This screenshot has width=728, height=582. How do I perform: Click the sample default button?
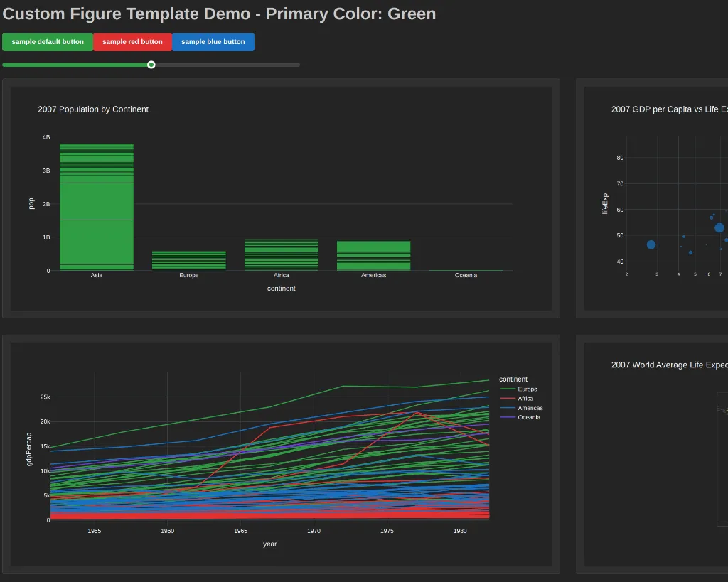click(x=48, y=42)
